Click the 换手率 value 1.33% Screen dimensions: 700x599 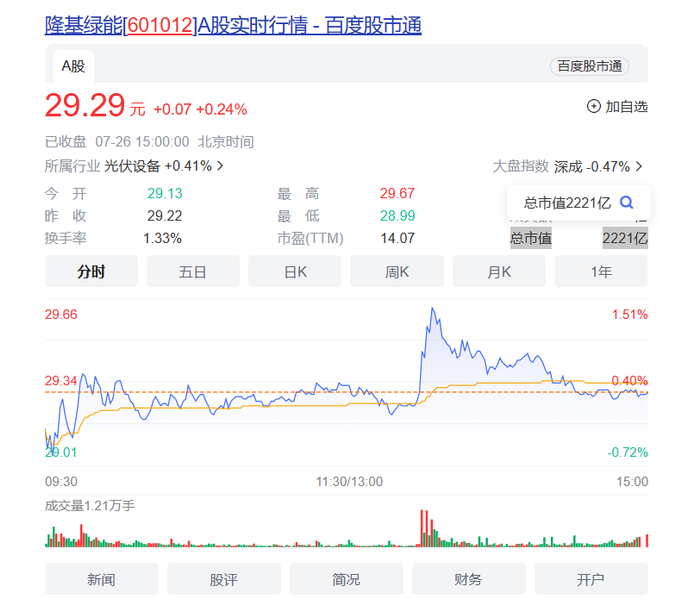[162, 238]
